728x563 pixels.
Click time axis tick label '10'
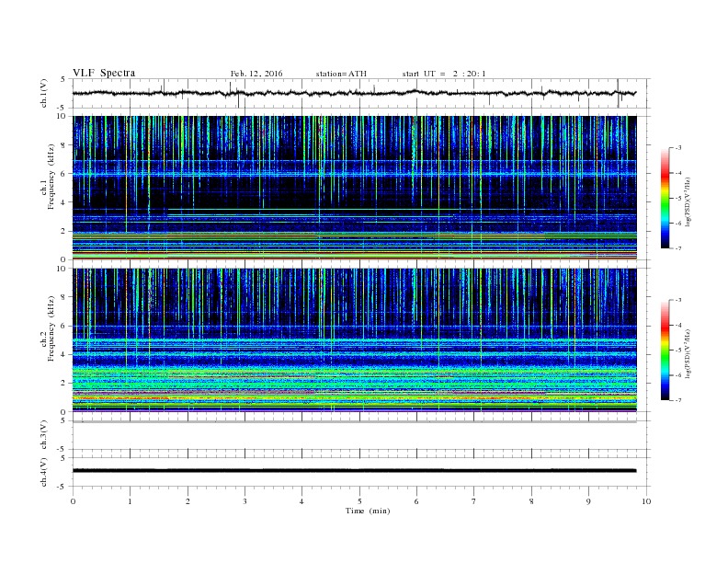tap(646, 501)
